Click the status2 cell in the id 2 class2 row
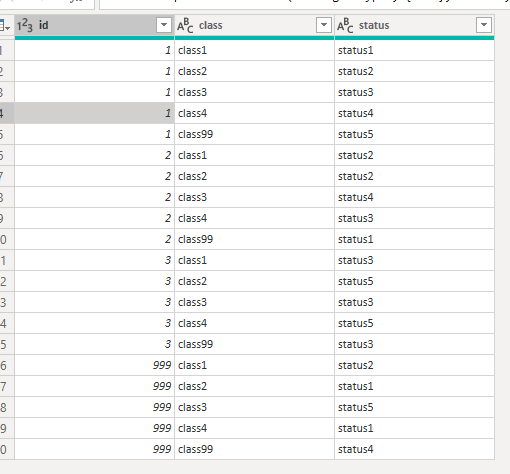The width and height of the screenshot is (510, 474). (414, 176)
